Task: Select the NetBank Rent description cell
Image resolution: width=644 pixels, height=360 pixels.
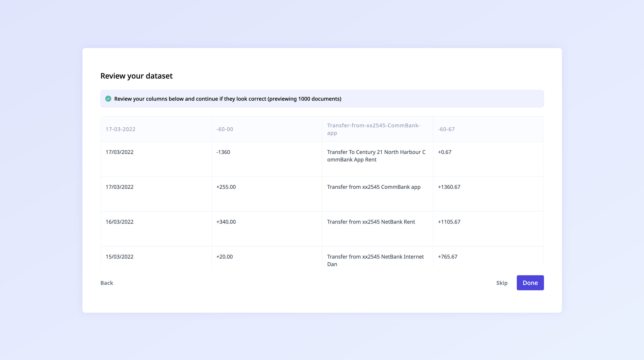Action: point(371,222)
